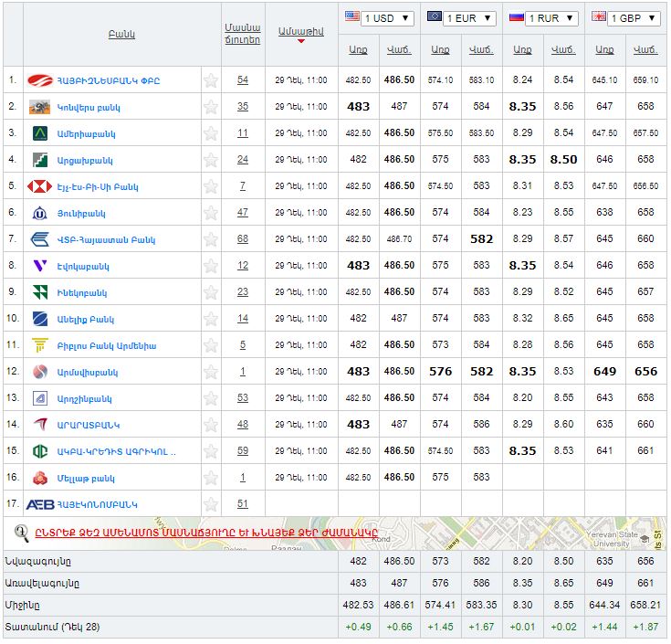Click the Յունիբանկ logo icon
The image size is (671, 644).
point(40,213)
